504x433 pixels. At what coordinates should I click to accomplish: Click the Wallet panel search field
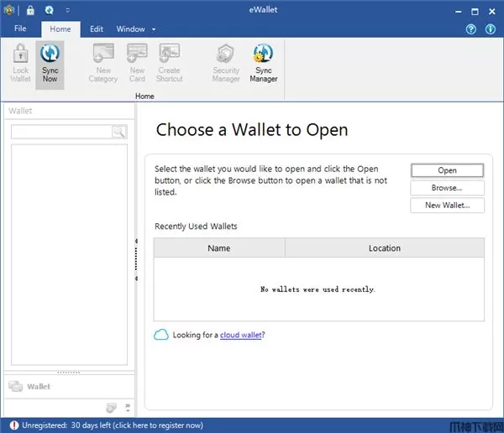(x=61, y=132)
